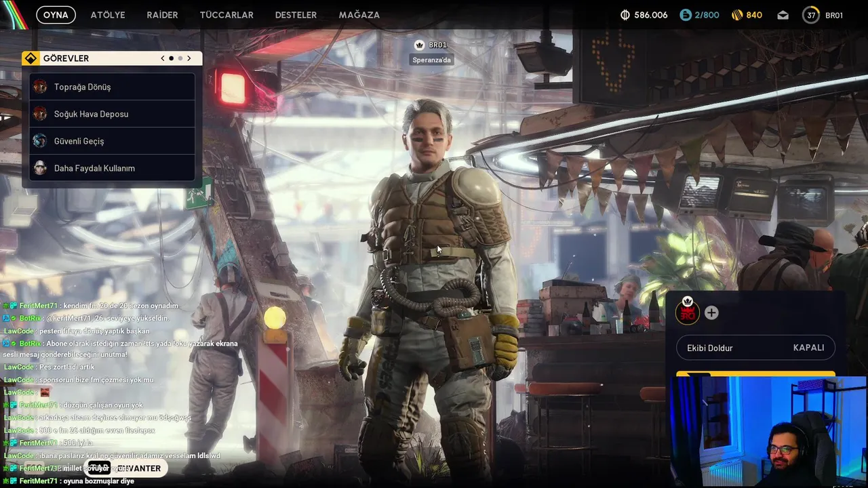Open the RAİDER tab
868x488 pixels.
coord(162,15)
